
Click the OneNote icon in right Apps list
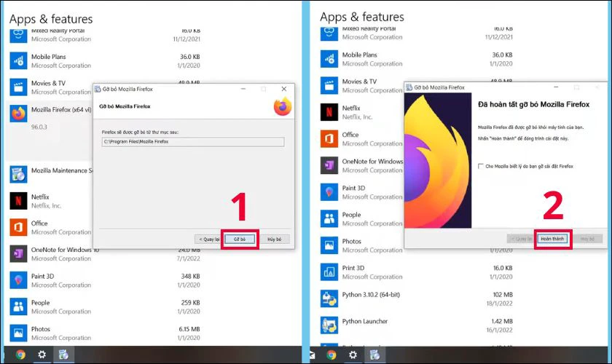click(x=329, y=165)
